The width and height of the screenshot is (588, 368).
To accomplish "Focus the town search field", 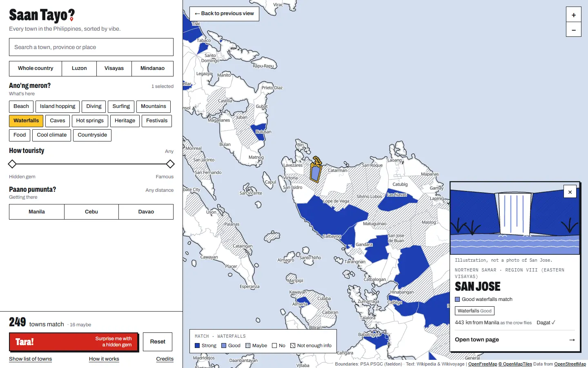I will coord(91,47).
